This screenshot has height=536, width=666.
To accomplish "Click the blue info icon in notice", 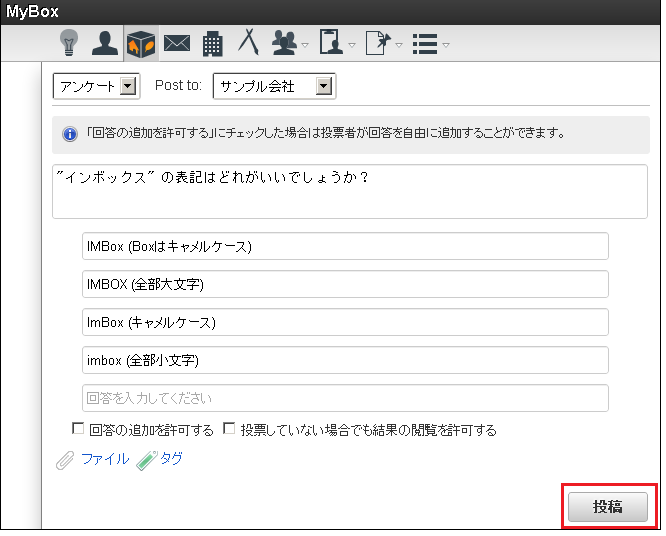I will click(70, 134).
